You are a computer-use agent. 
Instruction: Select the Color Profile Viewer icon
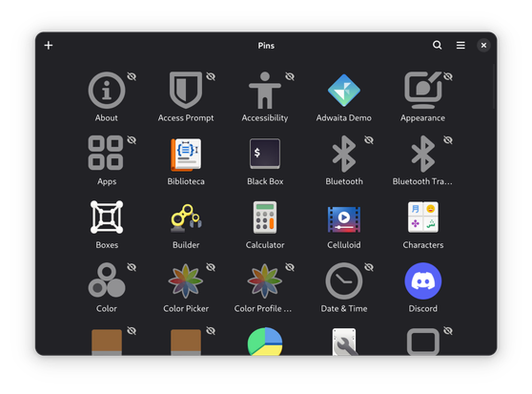(265, 281)
